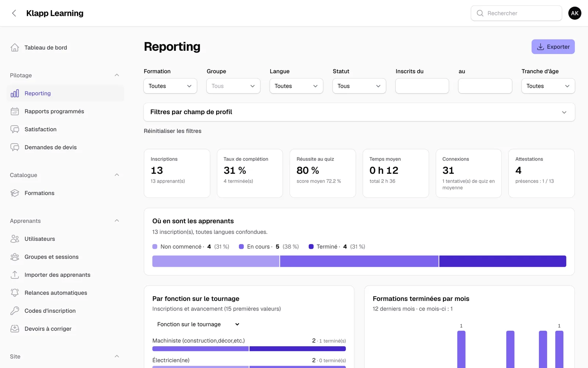Click the magnifier icon in search box
This screenshot has width=588, height=368.
coord(480,13)
